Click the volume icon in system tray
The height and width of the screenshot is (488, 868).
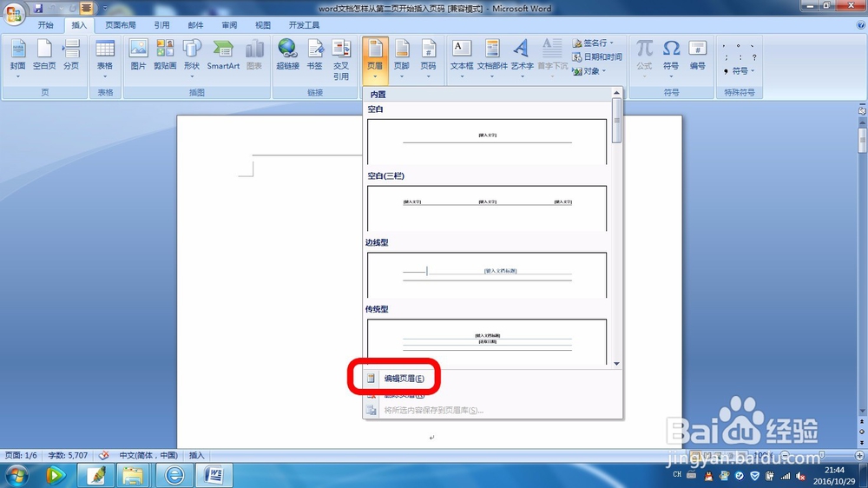coord(800,476)
